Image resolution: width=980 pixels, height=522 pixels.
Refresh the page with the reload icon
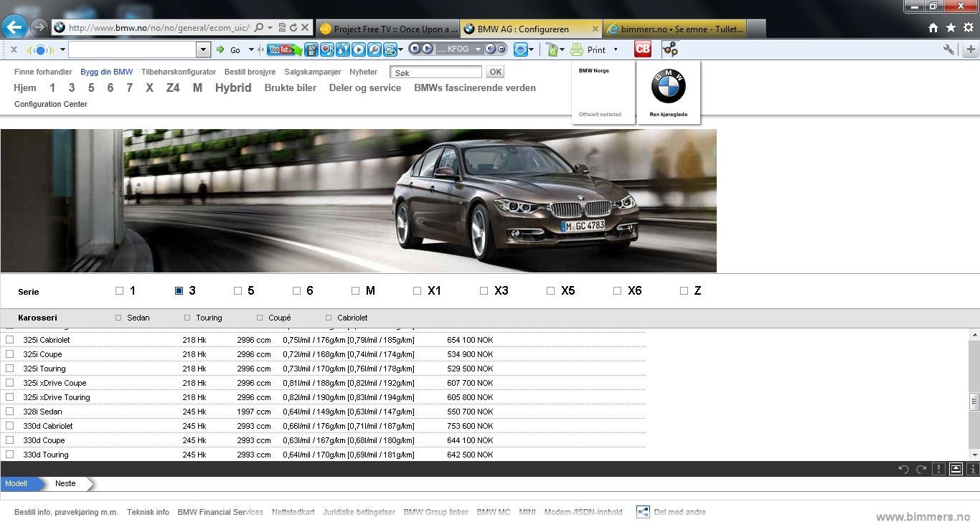(294, 28)
